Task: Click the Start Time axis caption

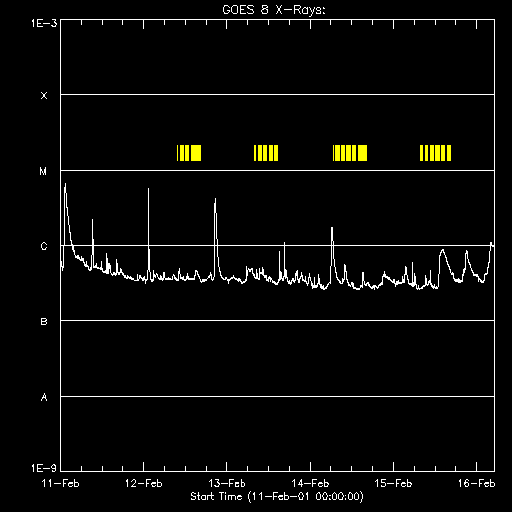Action: point(277,497)
